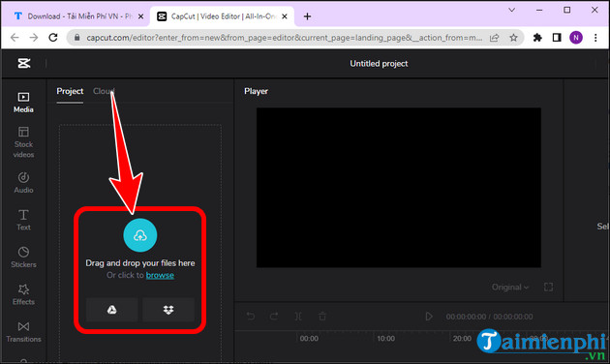
Task: Open the N profile avatar
Action: pos(576,38)
